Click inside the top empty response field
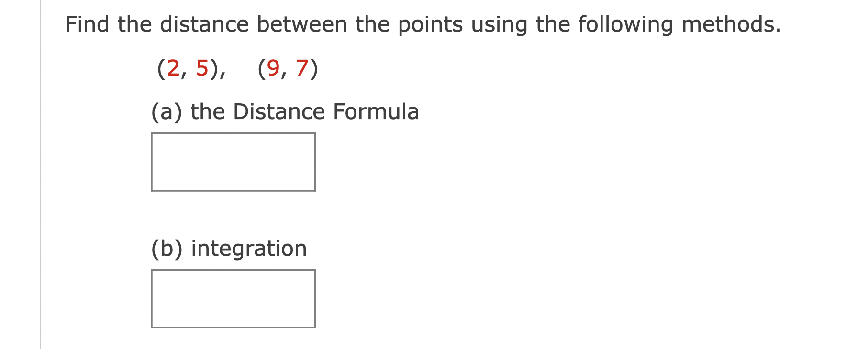The image size is (868, 349). [234, 163]
